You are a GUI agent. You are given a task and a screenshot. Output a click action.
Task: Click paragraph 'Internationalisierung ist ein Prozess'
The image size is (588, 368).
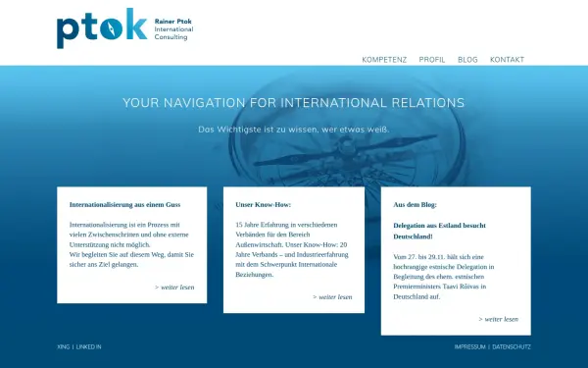tap(131, 244)
